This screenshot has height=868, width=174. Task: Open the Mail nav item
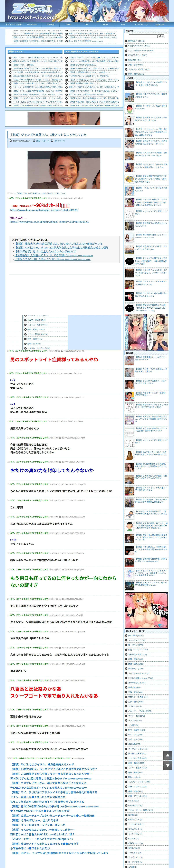click(123, 25)
